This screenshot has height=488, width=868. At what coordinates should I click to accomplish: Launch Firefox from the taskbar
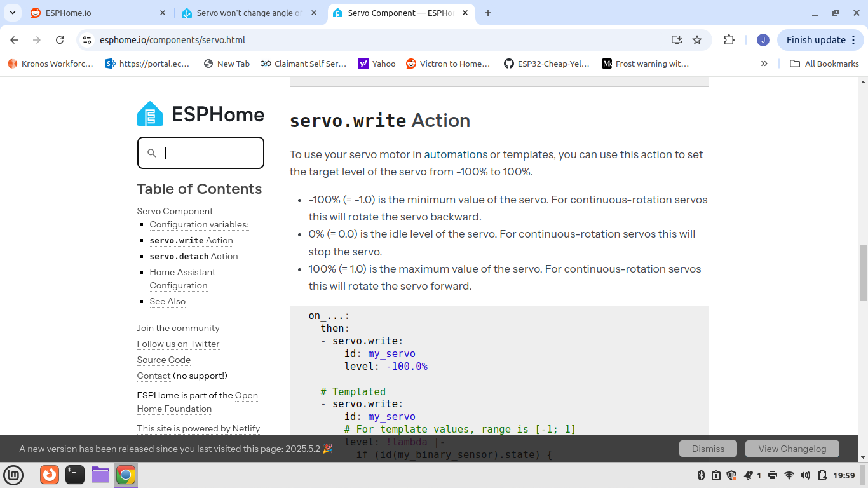pos(50,475)
